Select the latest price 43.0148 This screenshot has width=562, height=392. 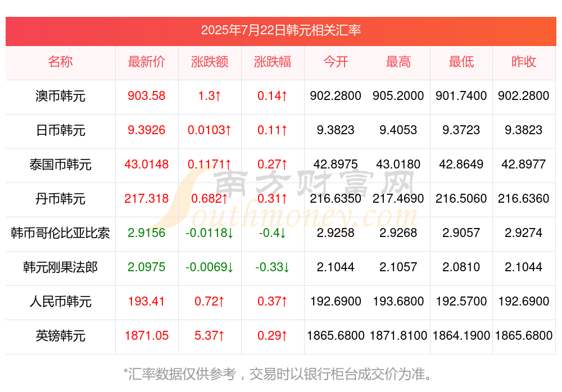click(x=147, y=165)
